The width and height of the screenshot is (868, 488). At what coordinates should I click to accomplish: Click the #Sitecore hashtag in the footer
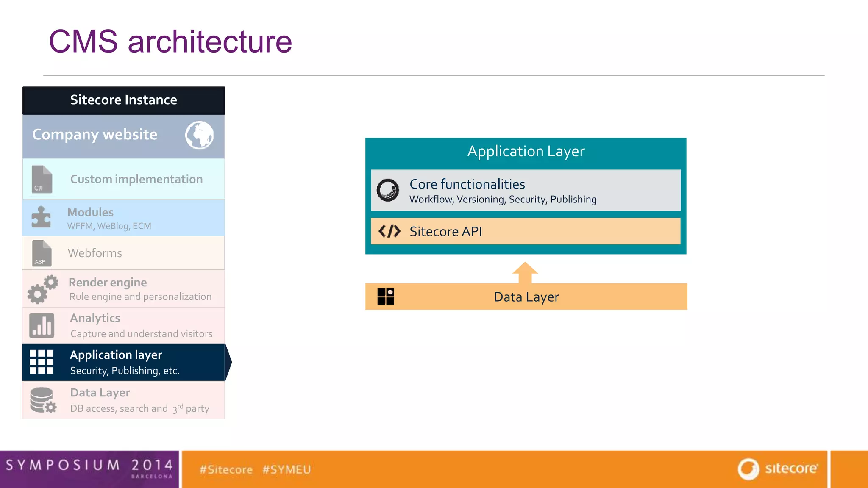pyautogui.click(x=226, y=470)
